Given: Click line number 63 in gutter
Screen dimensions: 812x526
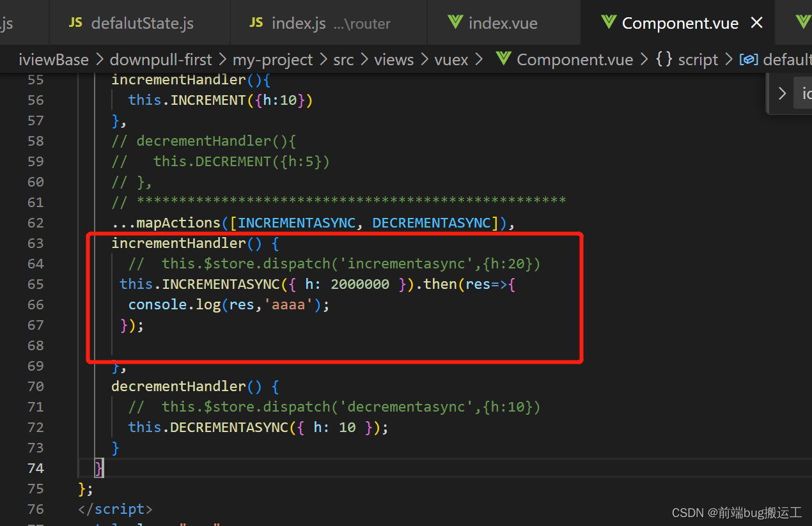Looking at the screenshot, I should coord(36,244).
